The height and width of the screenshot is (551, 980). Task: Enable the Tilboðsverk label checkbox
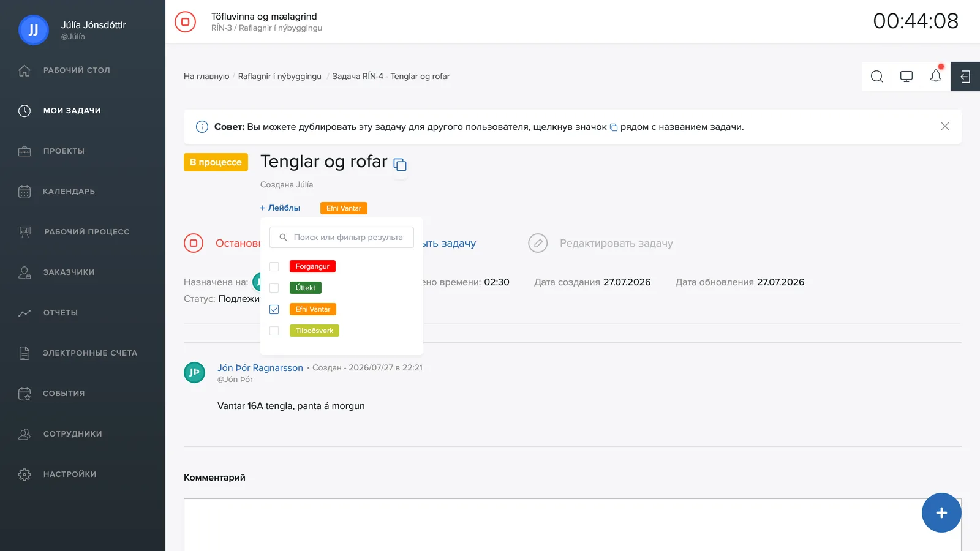[x=274, y=331]
